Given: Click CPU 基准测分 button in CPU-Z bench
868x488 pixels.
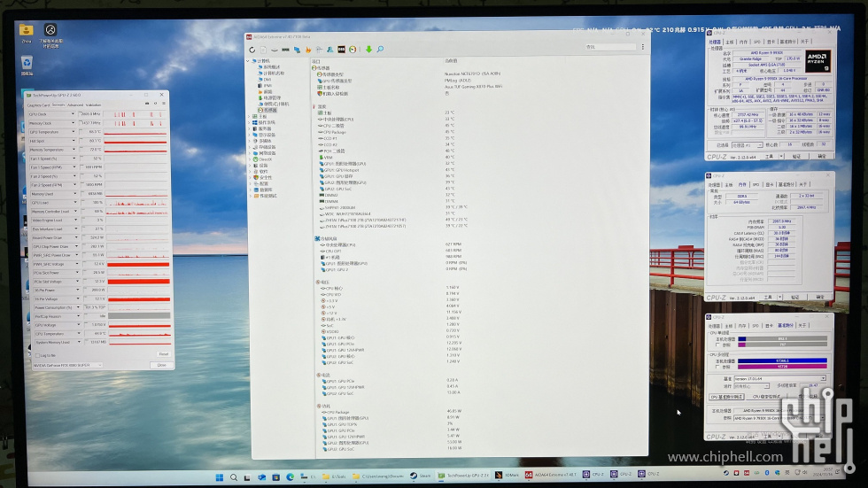Looking at the screenshot, I should (726, 397).
